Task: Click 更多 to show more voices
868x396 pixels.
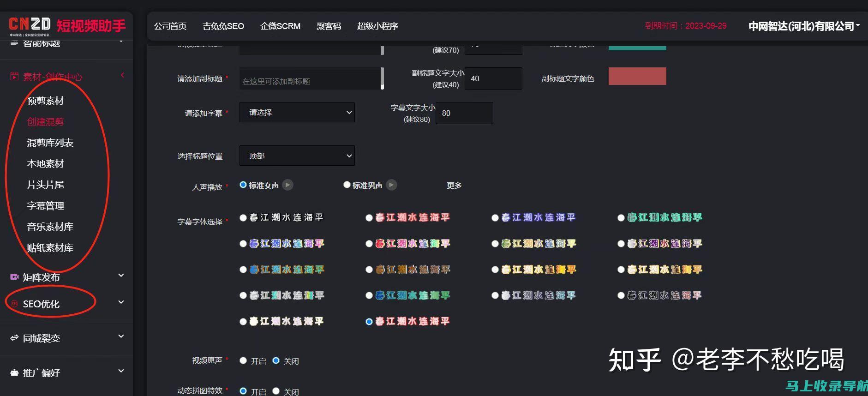Action: 454,185
